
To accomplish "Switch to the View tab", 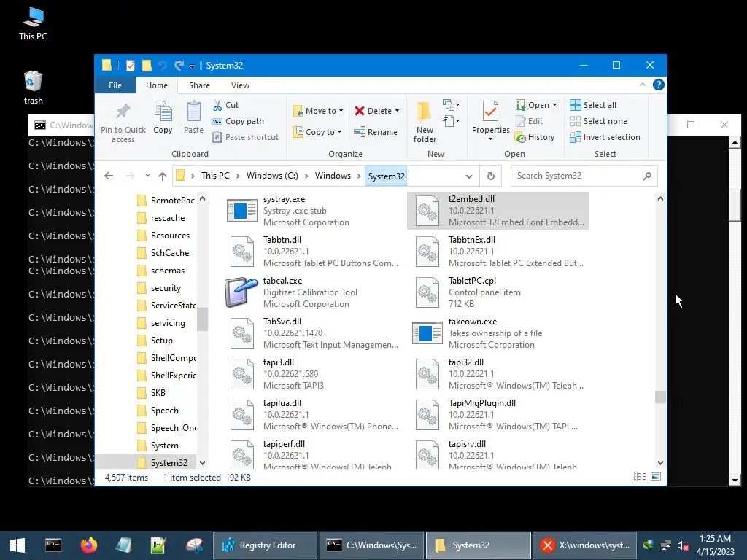I will (x=240, y=85).
